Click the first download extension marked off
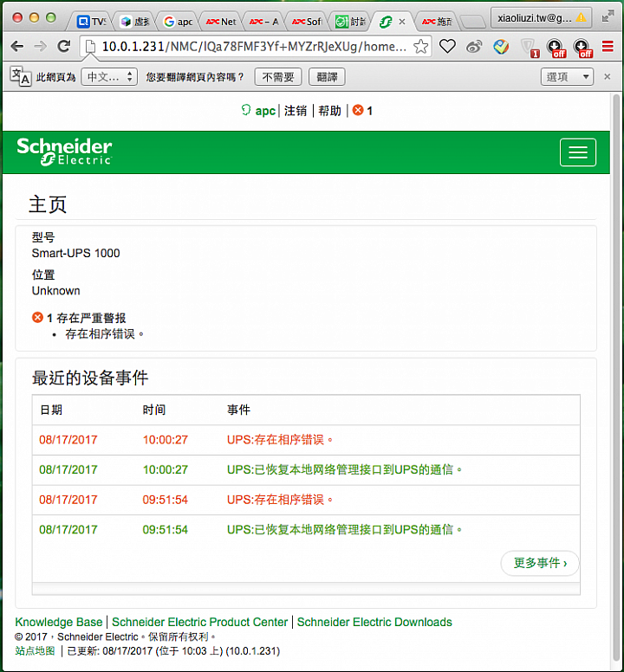This screenshot has height=672, width=624. [556, 48]
